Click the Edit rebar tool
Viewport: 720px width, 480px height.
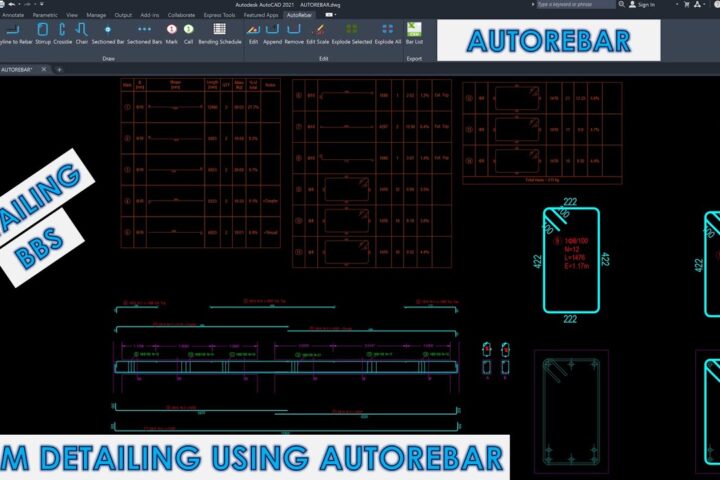[253, 34]
